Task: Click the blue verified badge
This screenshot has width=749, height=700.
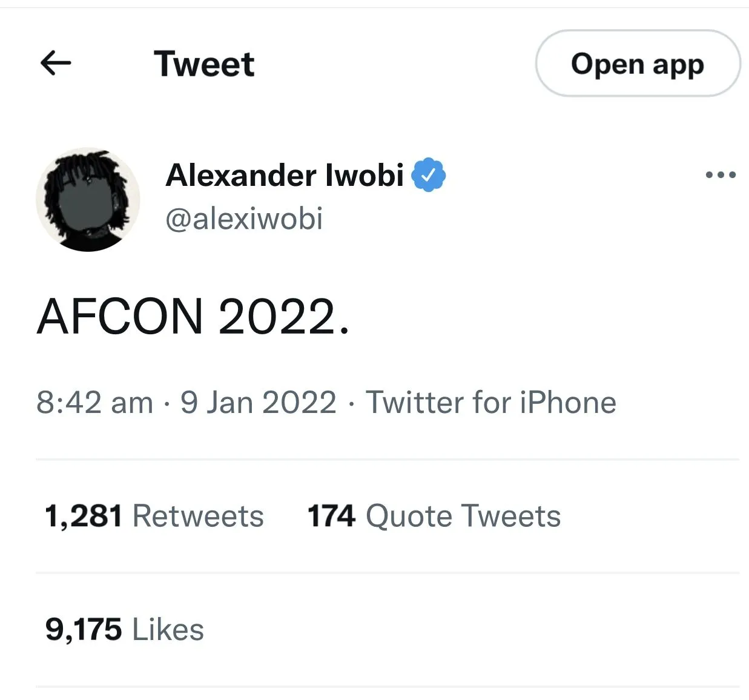Action: coord(429,175)
